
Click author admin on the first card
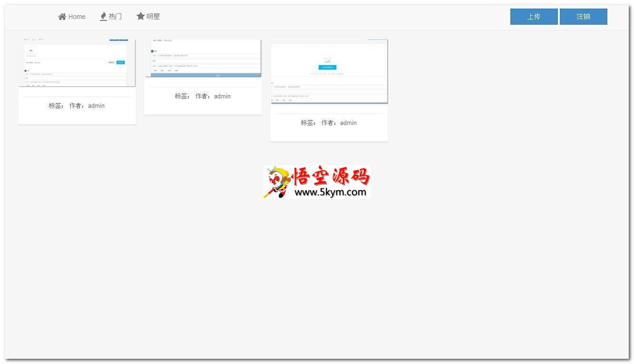tap(96, 105)
